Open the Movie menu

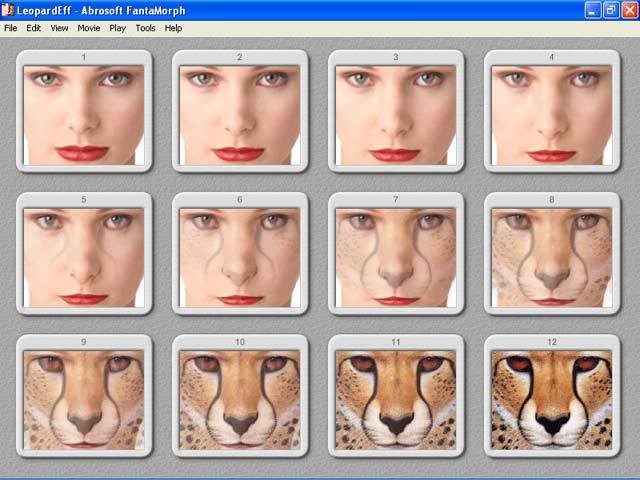tap(89, 28)
